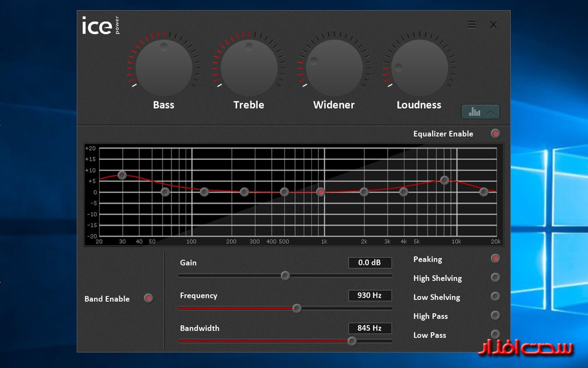
Task: Open the hamburger menu icon
Action: (471, 24)
